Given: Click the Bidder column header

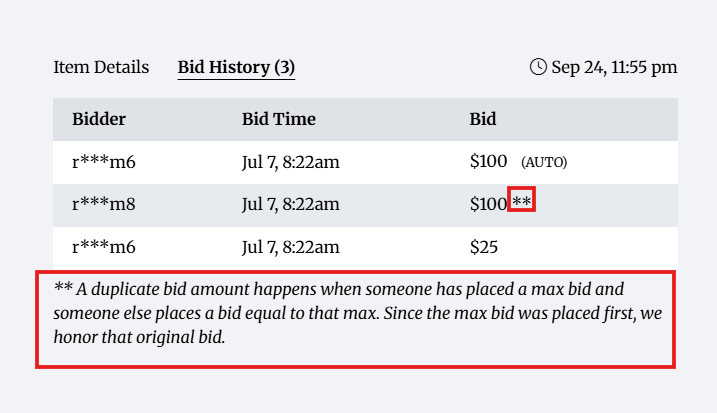Looking at the screenshot, I should tap(99, 120).
